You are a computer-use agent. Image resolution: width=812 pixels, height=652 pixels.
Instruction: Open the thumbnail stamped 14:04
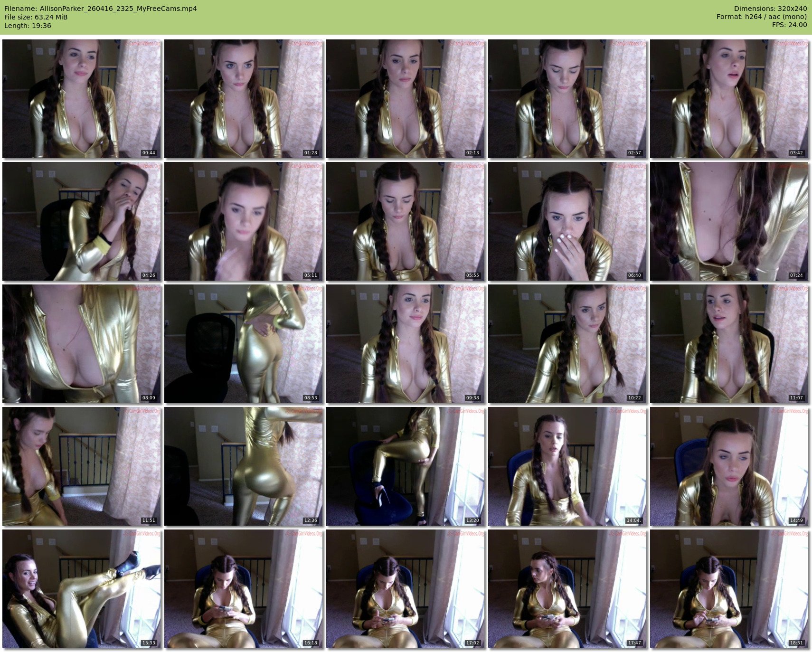pyautogui.click(x=567, y=466)
